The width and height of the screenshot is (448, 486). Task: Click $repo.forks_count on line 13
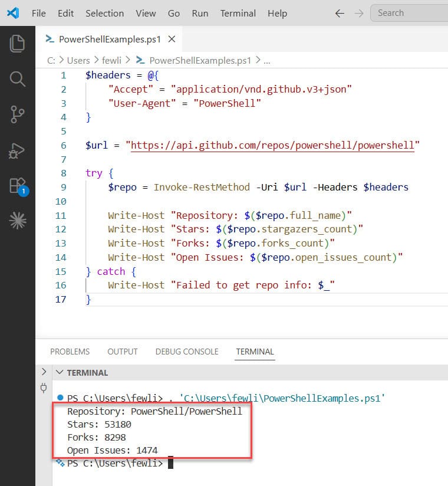click(x=275, y=244)
